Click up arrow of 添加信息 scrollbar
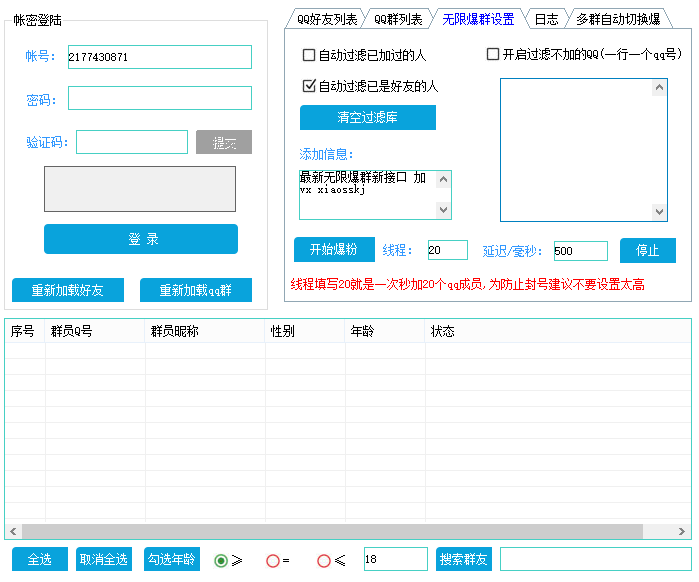Screen dimensions: 699x582 coord(444,180)
